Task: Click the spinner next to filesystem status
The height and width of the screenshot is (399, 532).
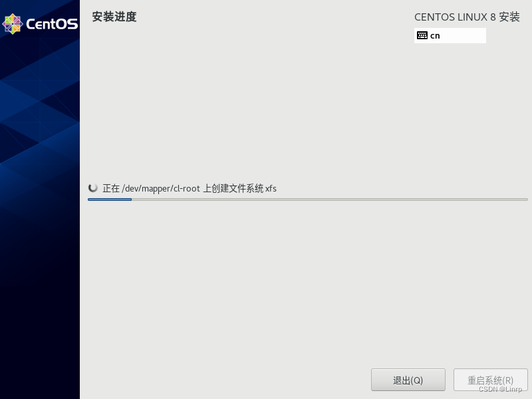Action: (93, 188)
